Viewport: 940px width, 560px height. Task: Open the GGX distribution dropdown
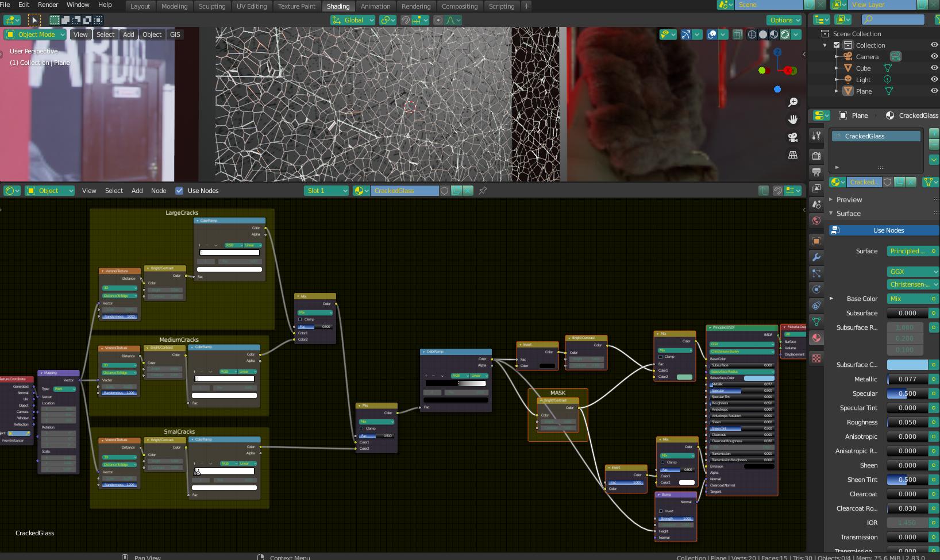(x=912, y=271)
